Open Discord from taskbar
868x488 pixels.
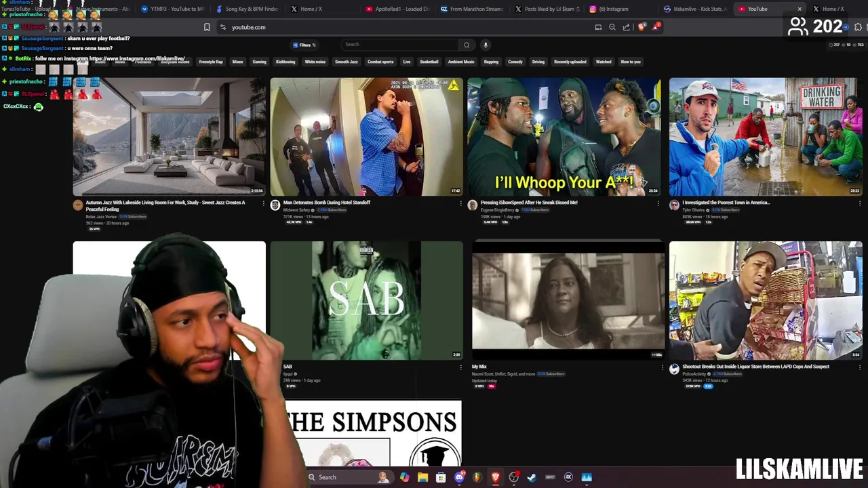tap(459, 477)
